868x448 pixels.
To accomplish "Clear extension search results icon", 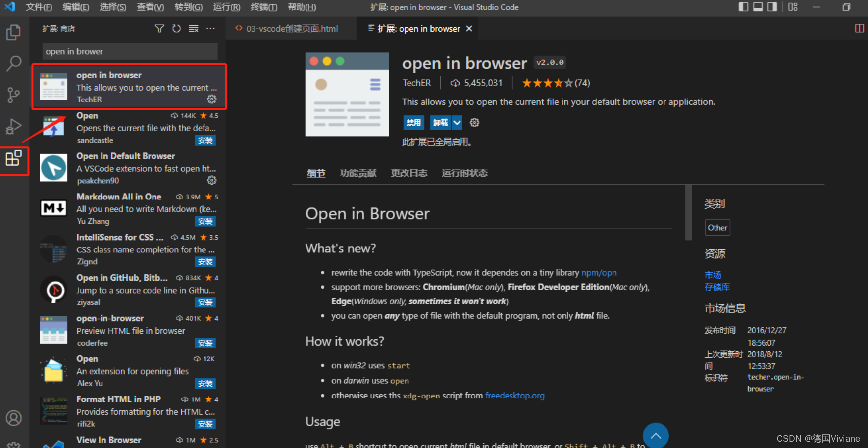I will (194, 29).
